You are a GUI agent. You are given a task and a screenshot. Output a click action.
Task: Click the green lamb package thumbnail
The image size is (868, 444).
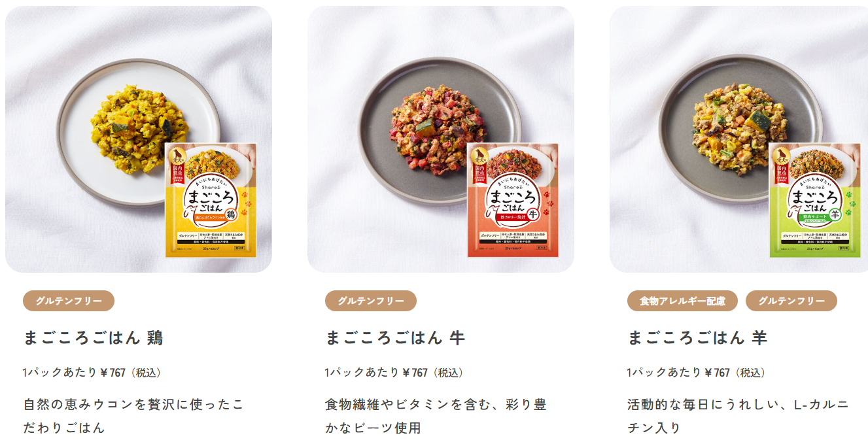(x=816, y=201)
